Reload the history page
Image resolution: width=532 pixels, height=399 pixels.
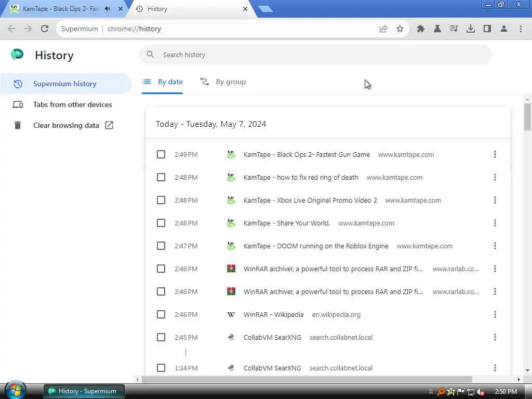tap(45, 29)
